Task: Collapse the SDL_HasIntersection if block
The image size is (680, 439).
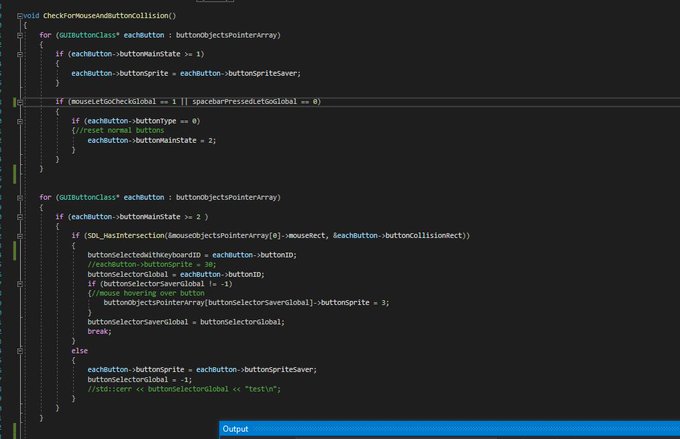Action: tap(20, 236)
